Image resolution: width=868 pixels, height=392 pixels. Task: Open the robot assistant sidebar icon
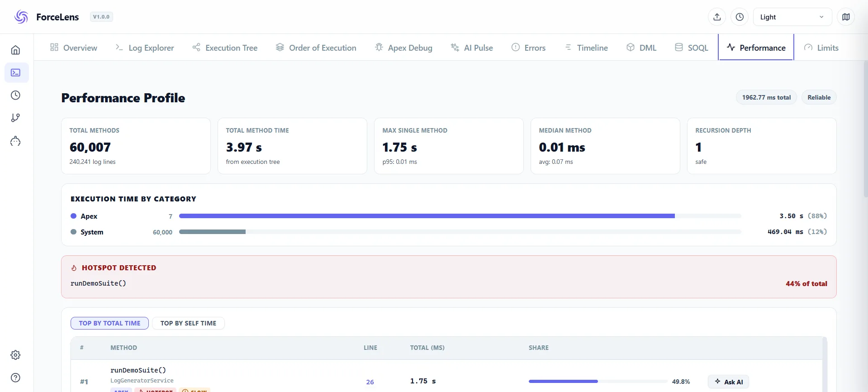click(x=15, y=141)
